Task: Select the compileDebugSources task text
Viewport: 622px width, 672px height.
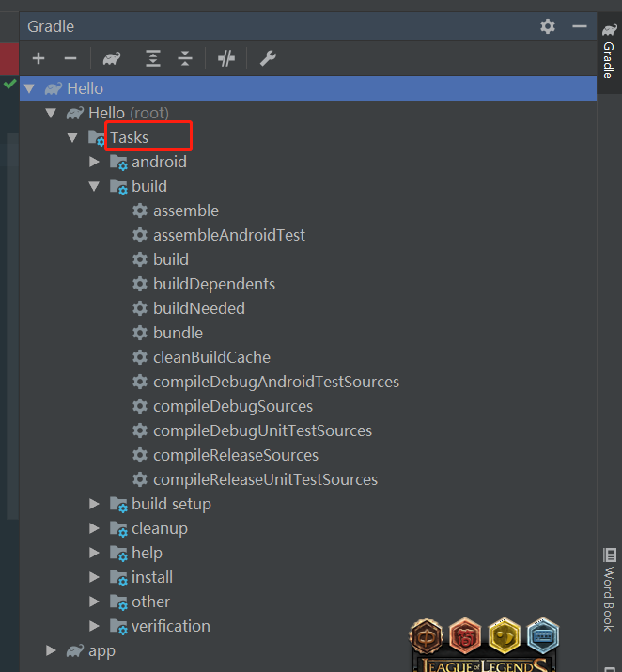Action: click(233, 406)
